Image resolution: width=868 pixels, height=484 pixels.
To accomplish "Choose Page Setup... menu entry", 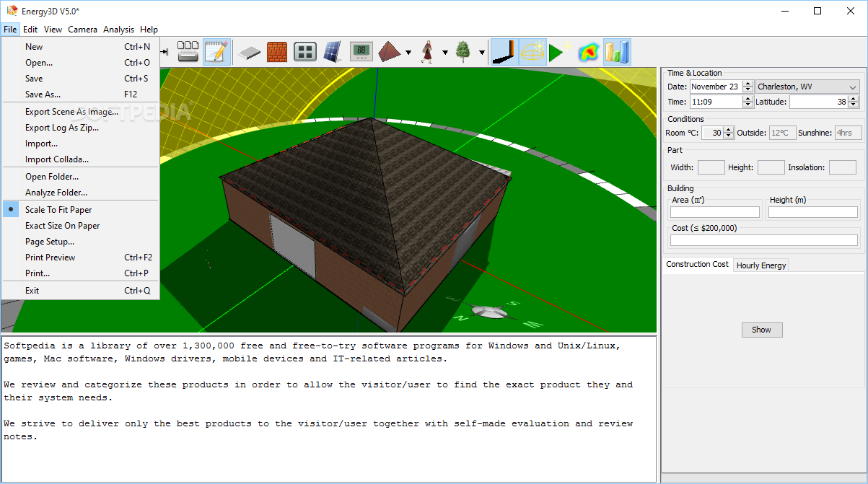I will [80, 242].
